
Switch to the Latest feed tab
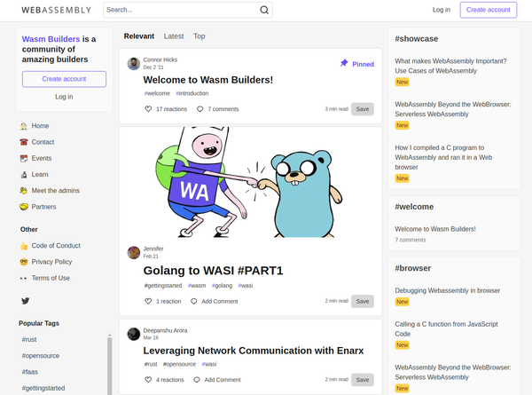pos(174,36)
